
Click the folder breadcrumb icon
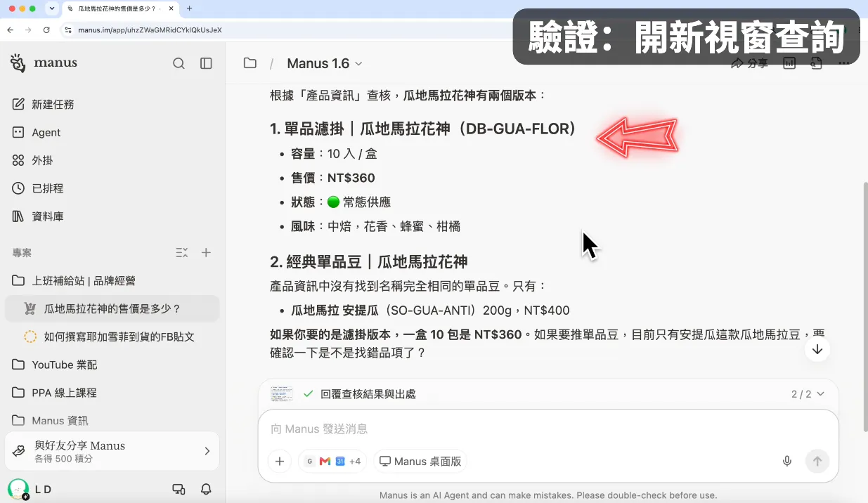(x=250, y=63)
